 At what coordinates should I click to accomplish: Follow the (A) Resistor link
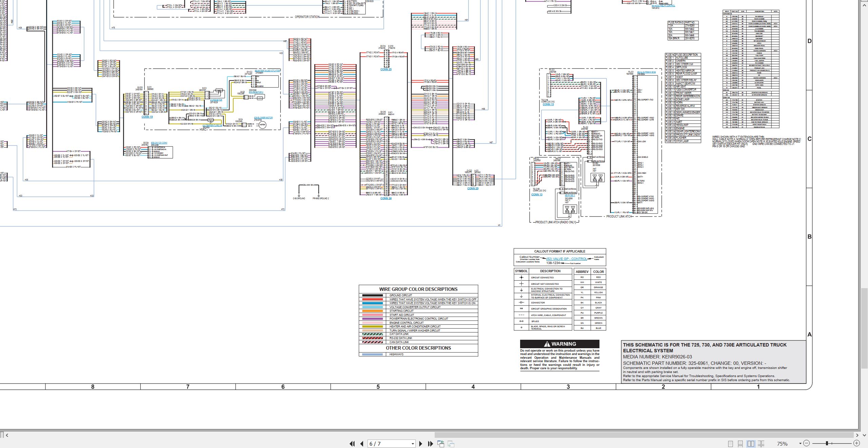tap(216, 100)
